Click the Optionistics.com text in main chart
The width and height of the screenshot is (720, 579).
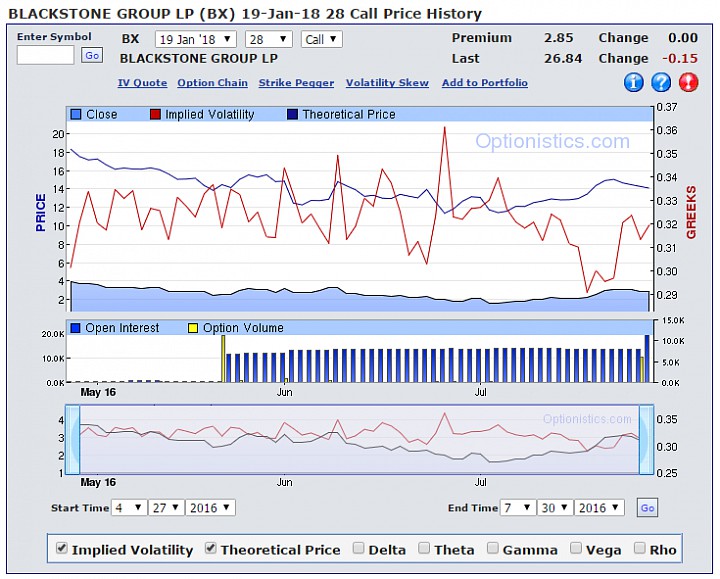point(552,141)
